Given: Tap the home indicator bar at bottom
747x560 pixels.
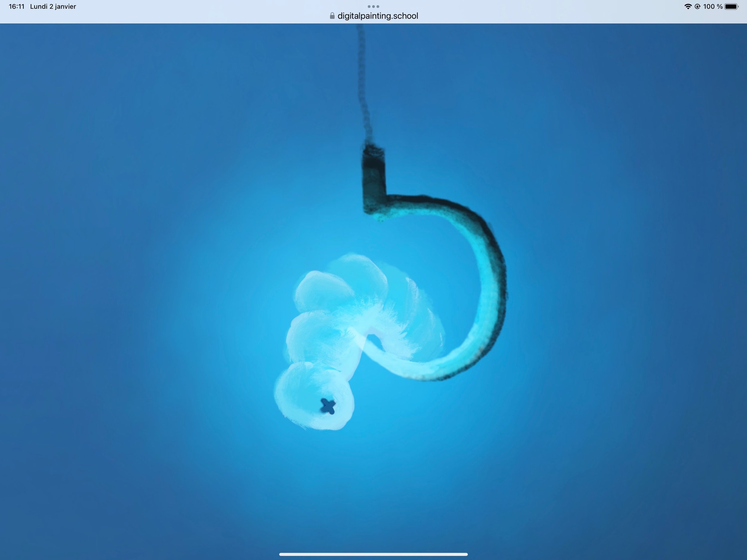Looking at the screenshot, I should pos(373,554).
